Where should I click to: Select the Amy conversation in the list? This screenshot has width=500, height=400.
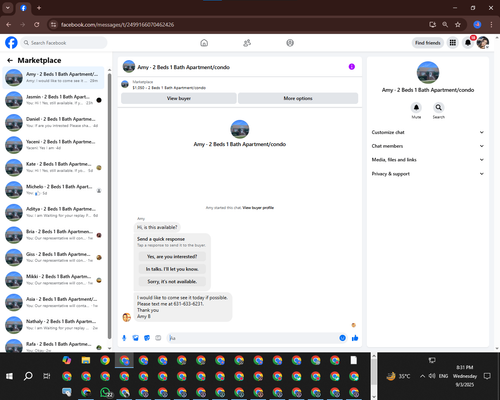(x=53, y=77)
